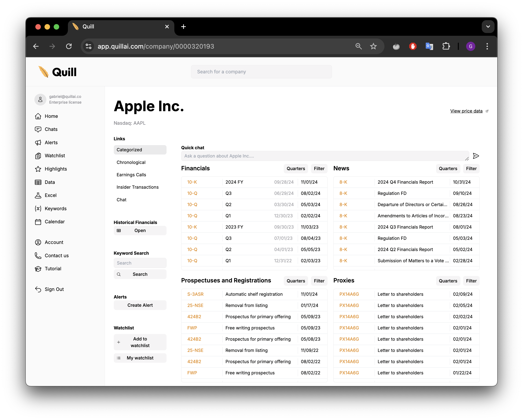This screenshot has height=420, width=523.
Task: Open Tutorial graduation cap icon
Action: coord(38,269)
